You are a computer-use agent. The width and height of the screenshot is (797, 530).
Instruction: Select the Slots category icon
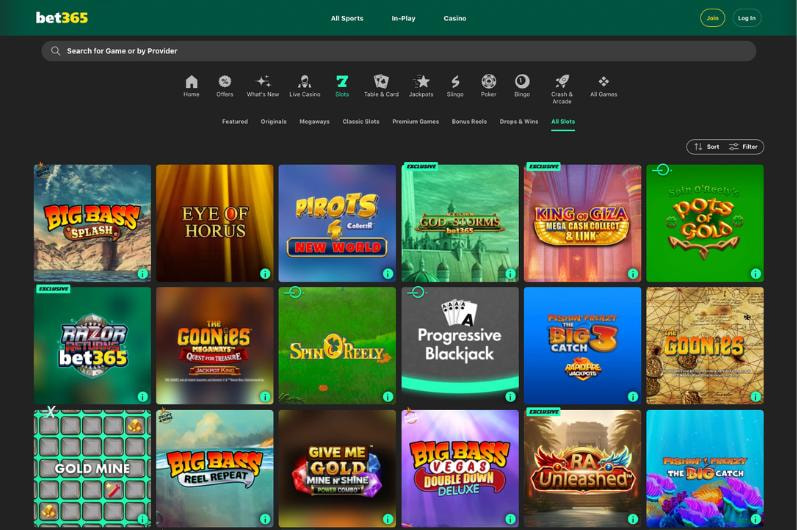[x=342, y=85]
